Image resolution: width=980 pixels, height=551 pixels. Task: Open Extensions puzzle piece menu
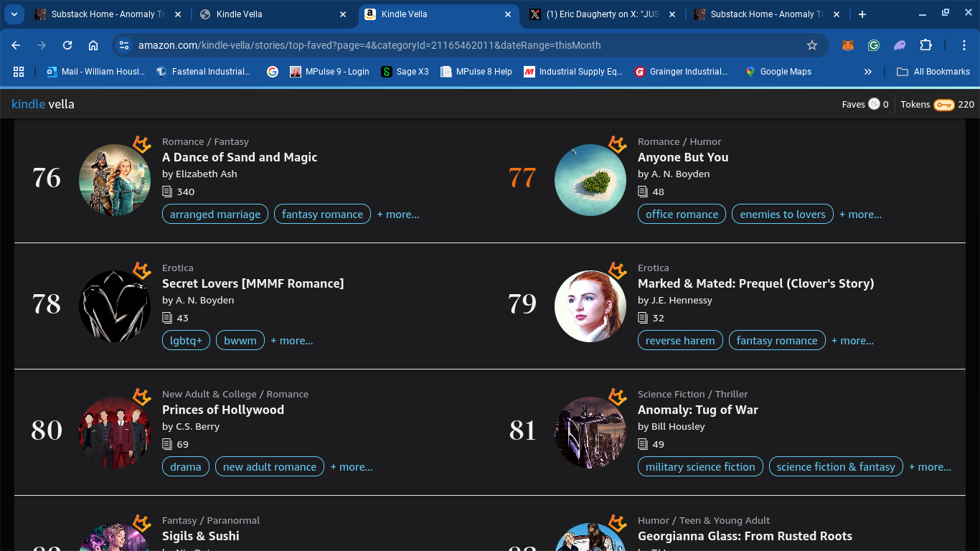925,45
